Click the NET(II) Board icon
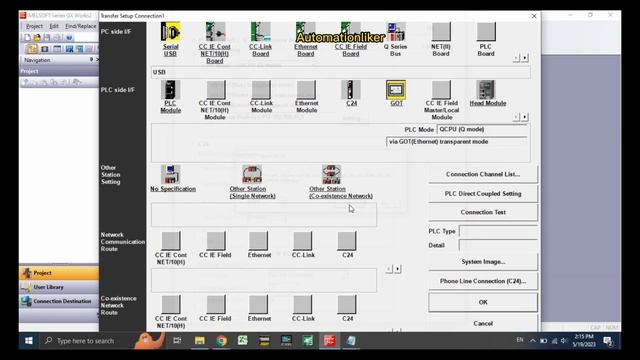 (441, 32)
